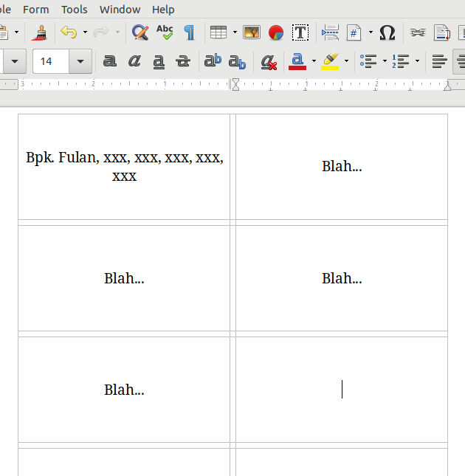
Task: Insert a chart with pie icon
Action: (276, 32)
